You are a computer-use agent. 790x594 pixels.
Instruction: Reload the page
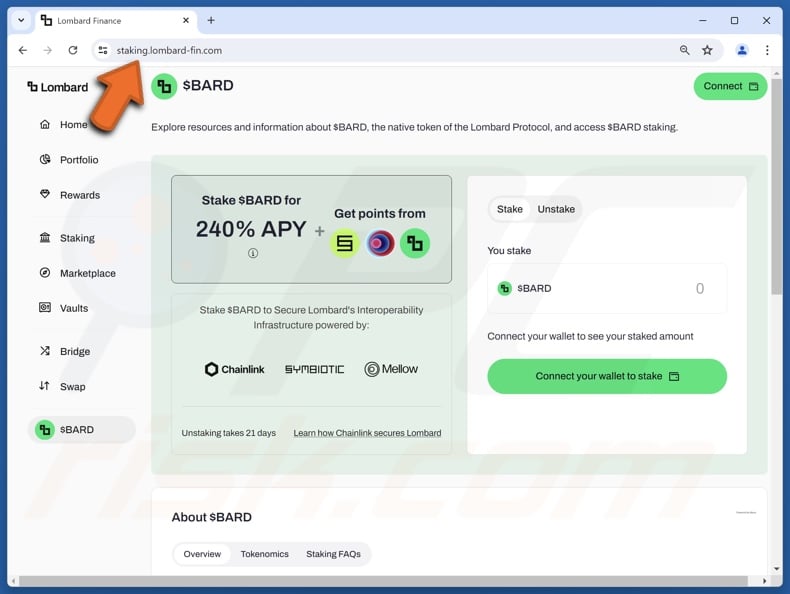pyautogui.click(x=73, y=50)
